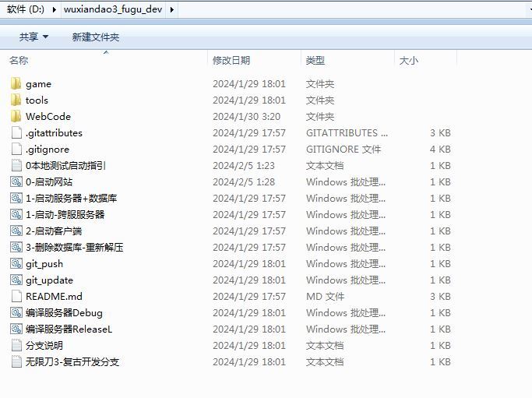Click the 新建文件夹 button
The image size is (532, 398).
(96, 37)
